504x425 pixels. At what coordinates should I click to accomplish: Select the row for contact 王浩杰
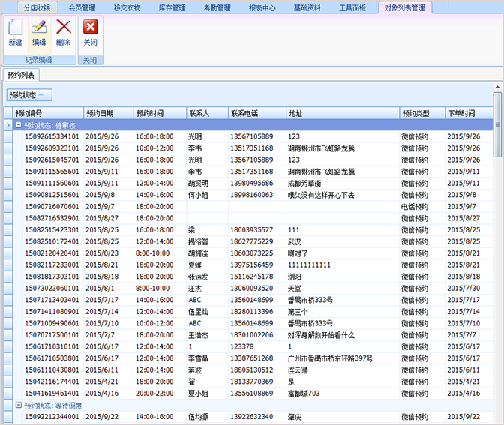(x=199, y=335)
